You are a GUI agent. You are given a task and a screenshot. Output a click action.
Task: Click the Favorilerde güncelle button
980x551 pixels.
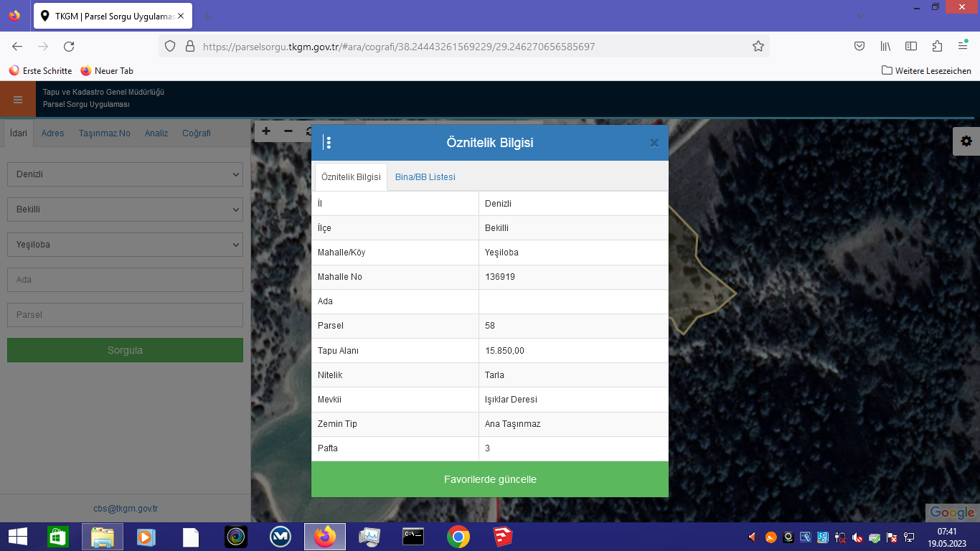pyautogui.click(x=490, y=479)
